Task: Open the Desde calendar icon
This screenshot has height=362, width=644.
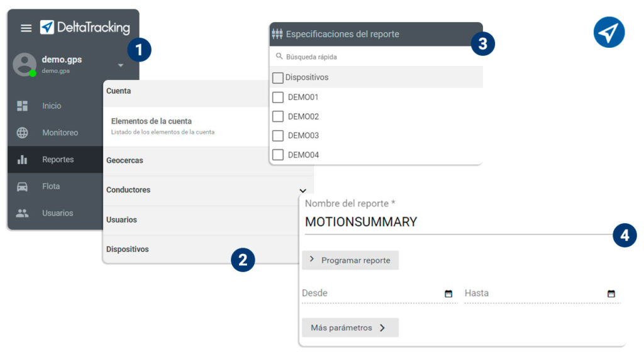Action: 448,293
